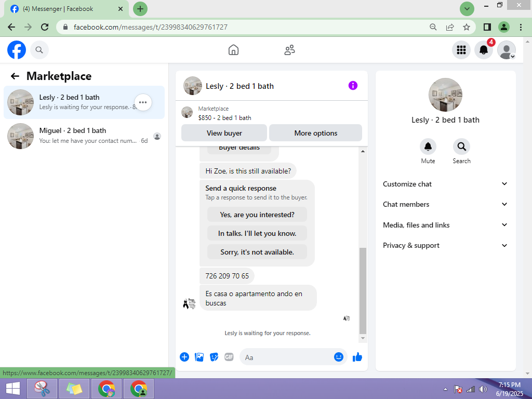
Task: Send 'Sorry, it's not available.' response
Action: pos(257,252)
